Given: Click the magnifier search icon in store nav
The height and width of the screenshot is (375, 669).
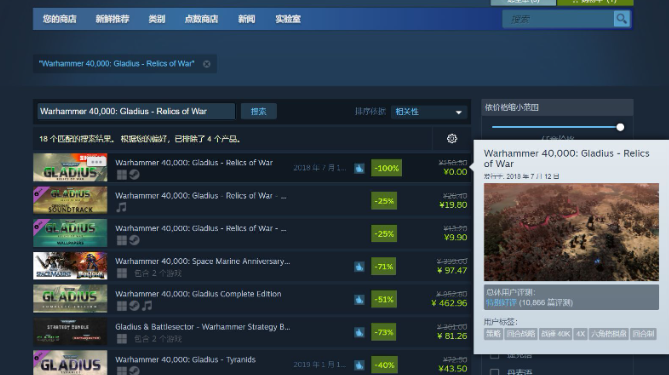Looking at the screenshot, I should pyautogui.click(x=622, y=19).
